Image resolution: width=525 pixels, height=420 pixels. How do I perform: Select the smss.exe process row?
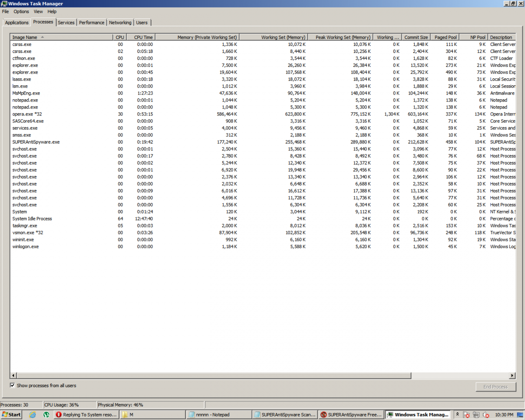coord(262,135)
